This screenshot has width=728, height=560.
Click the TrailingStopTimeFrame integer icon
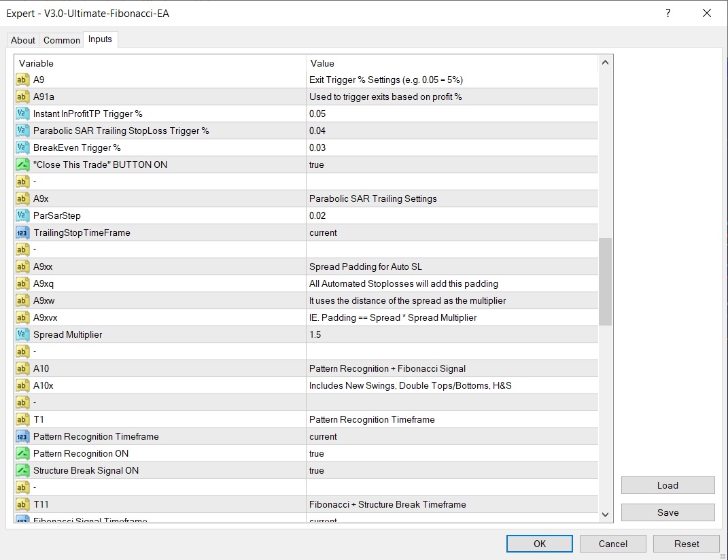click(22, 232)
